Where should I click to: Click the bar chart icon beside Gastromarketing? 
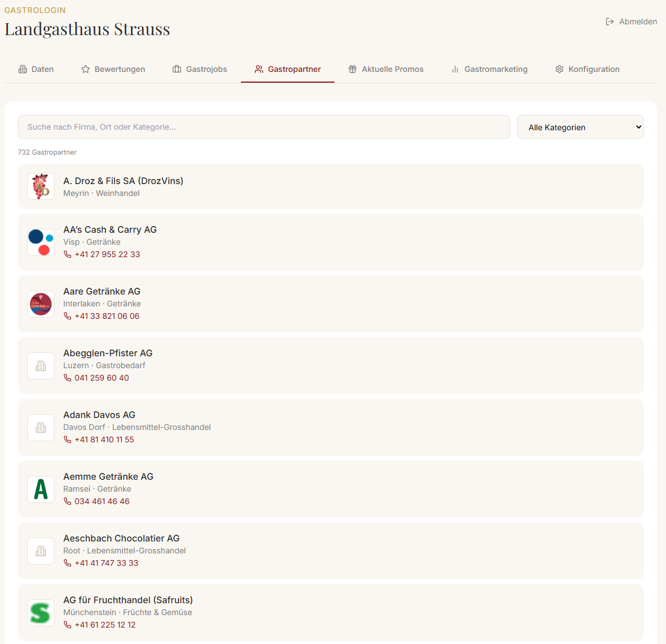(455, 69)
